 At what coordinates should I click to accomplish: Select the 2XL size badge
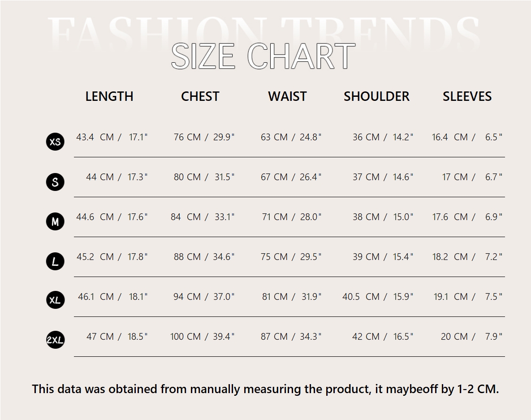55,340
